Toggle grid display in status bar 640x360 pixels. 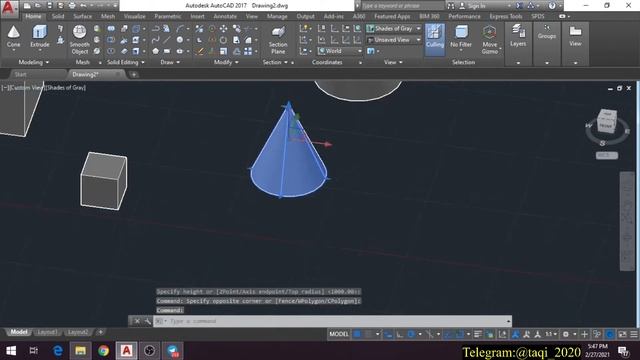357,334
